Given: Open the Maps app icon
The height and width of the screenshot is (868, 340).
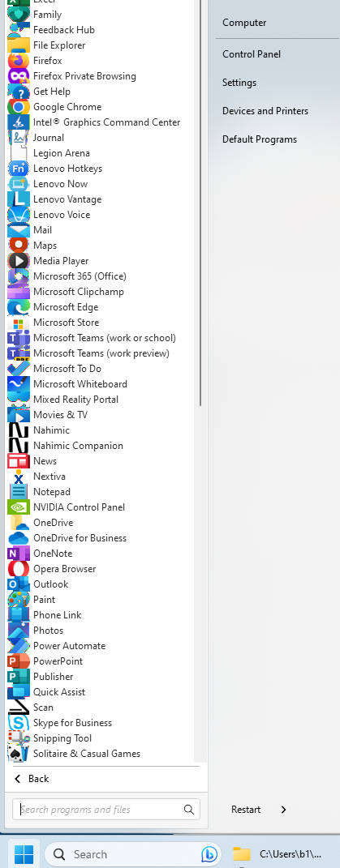Looking at the screenshot, I should tap(19, 246).
